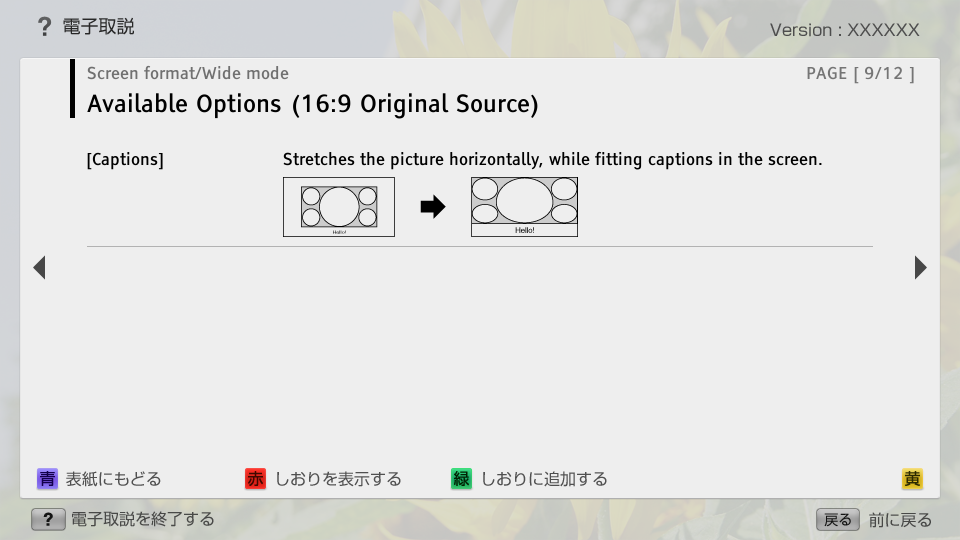This screenshot has width=960, height=540.
Task: Click the question mark icon beside 電子取説 title
Action: tap(44, 28)
